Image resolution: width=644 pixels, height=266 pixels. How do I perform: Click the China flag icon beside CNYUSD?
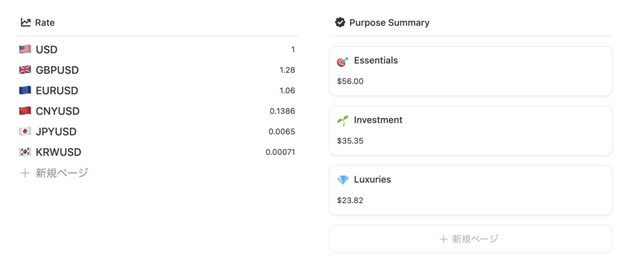pos(25,111)
